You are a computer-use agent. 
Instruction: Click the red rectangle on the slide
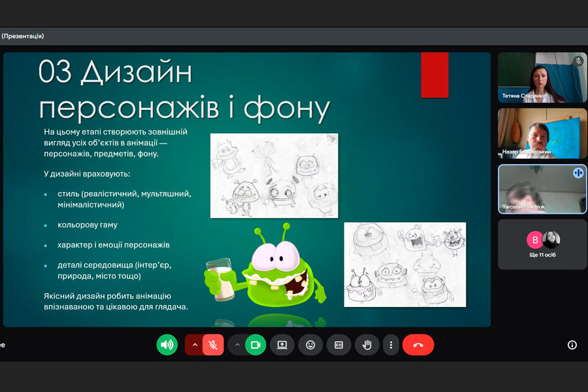pyautogui.click(x=434, y=75)
